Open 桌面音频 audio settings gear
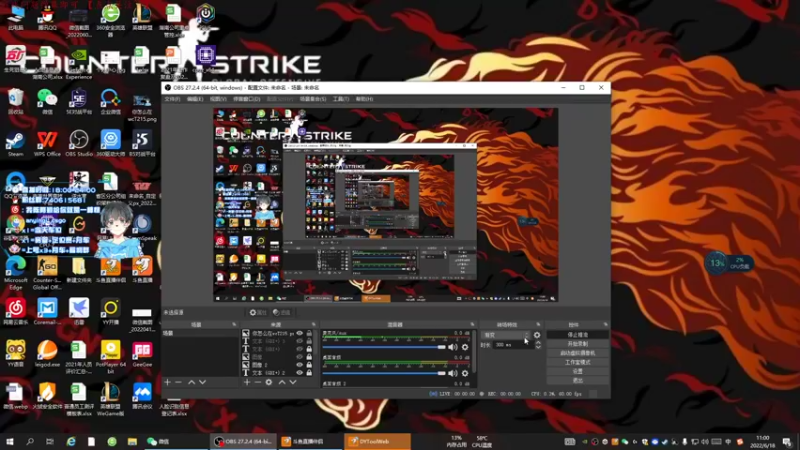 coord(465,373)
